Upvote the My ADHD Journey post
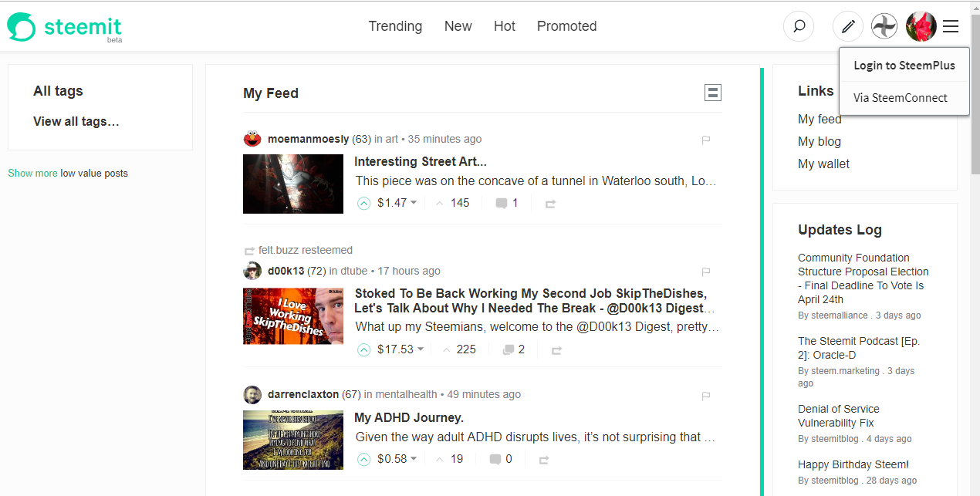Viewport: 980px width, 496px height. (364, 459)
